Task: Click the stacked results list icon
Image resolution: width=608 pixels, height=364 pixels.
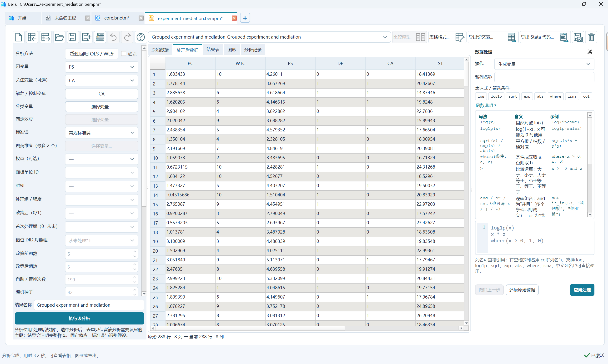Action: [100, 37]
